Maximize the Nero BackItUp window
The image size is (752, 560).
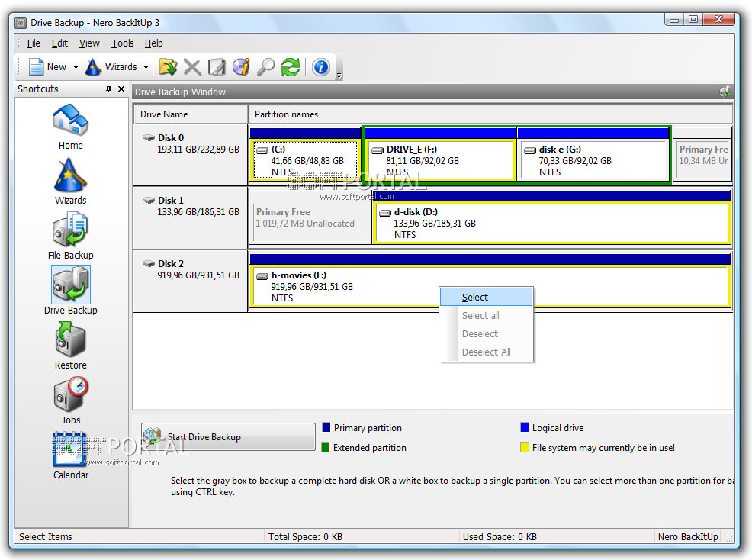tap(693, 19)
